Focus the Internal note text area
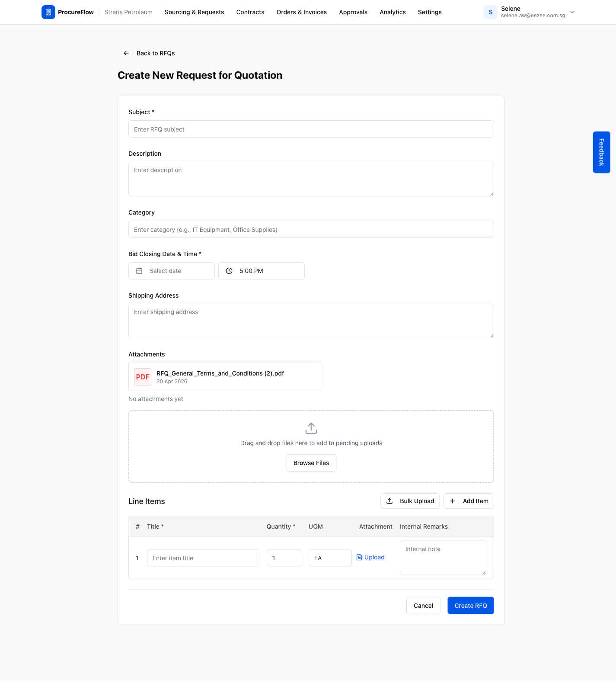616x687 pixels. coord(443,558)
